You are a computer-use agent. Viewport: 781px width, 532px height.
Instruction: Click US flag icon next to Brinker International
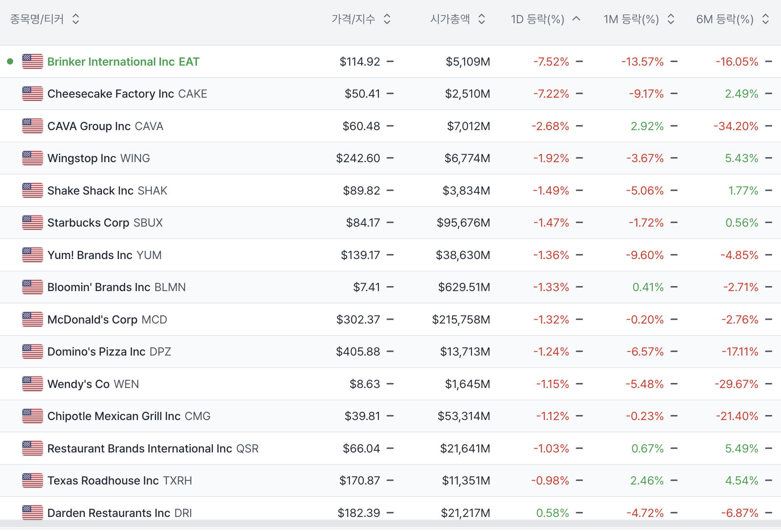[32, 61]
